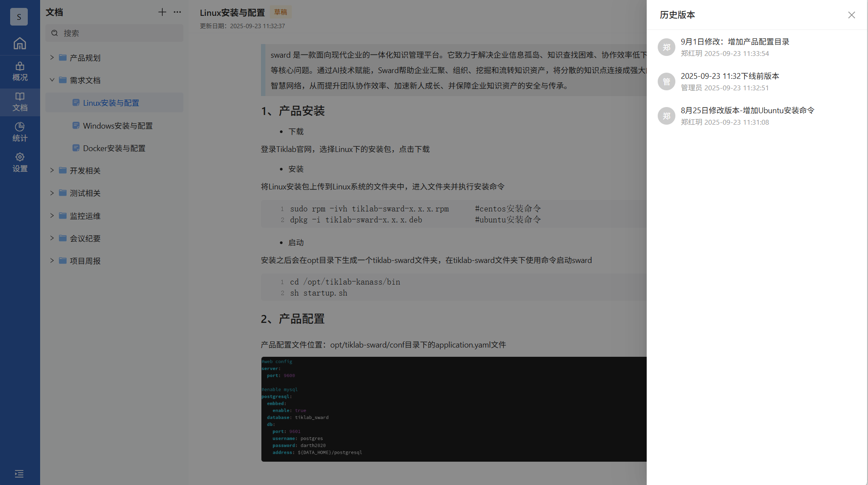Viewport: 868px width, 485px height.
Task: Open the Linux安装与配置 document
Action: coord(114,103)
